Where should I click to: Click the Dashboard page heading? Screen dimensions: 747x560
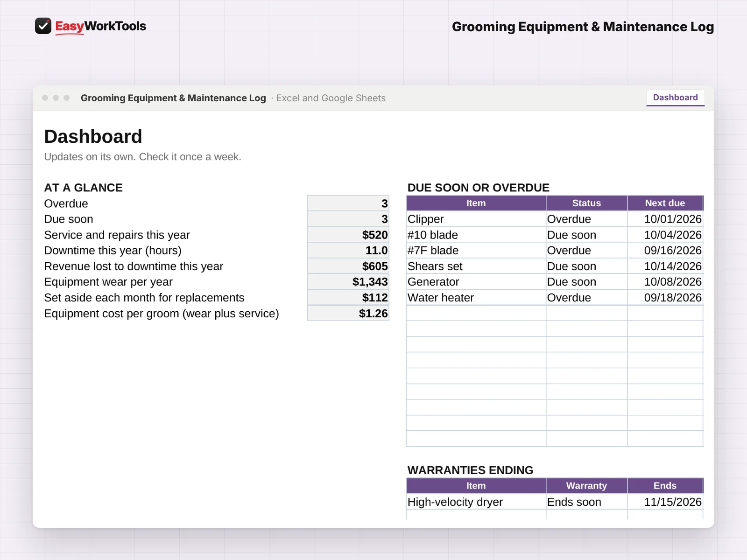(x=93, y=136)
